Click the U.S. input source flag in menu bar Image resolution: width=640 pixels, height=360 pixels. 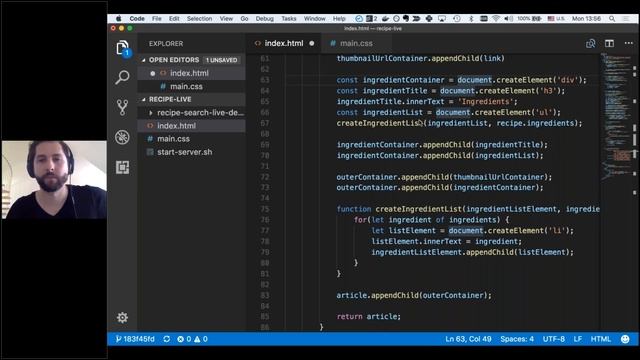coord(556,18)
